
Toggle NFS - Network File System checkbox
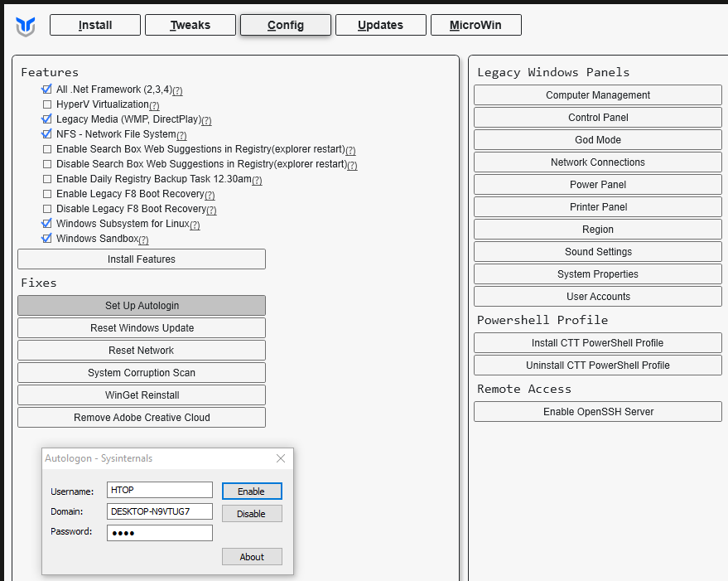coord(47,134)
